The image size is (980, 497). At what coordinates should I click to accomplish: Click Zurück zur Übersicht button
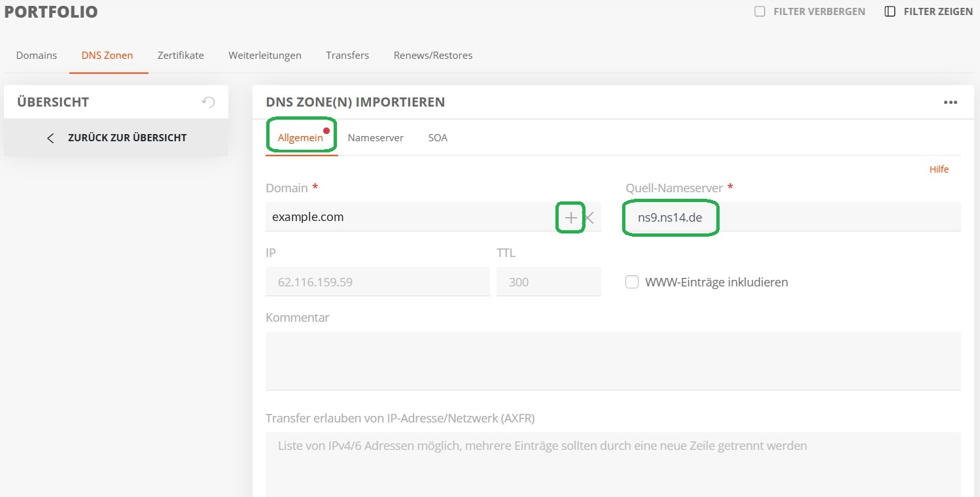pyautogui.click(x=116, y=138)
